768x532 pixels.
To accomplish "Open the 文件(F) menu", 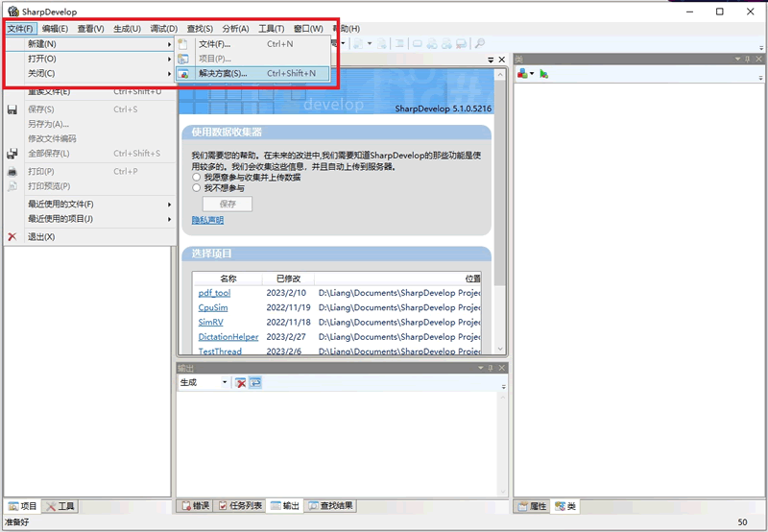I will [20, 29].
